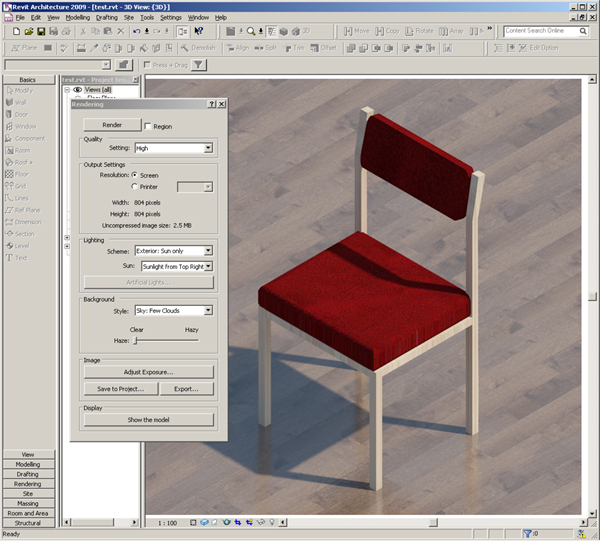Open the Modelling menu
This screenshot has height=541, width=600.
pos(78,18)
